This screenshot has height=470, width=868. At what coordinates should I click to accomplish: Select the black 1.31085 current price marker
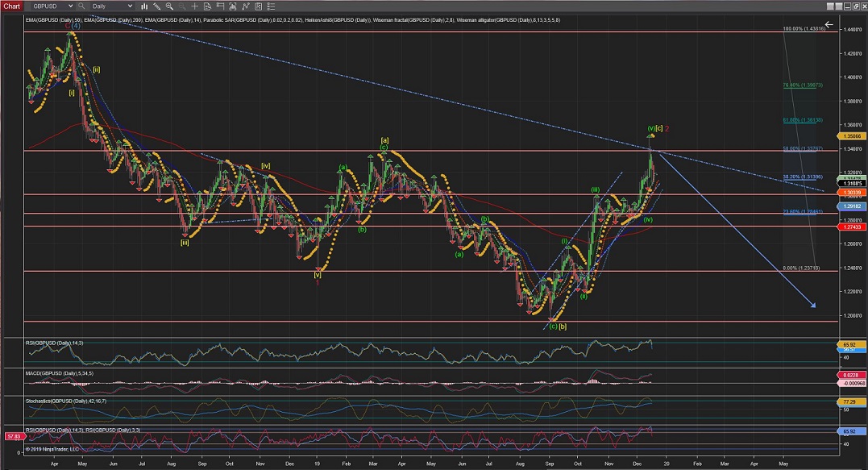coord(852,183)
